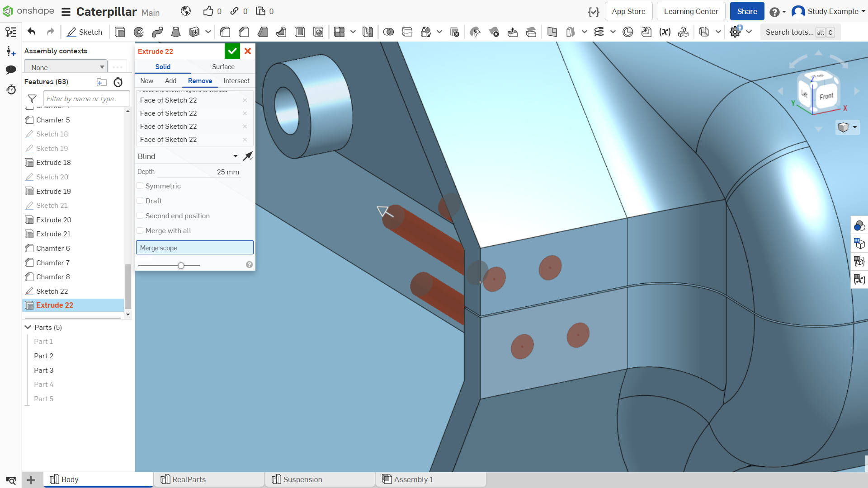This screenshot has width=868, height=488.
Task: Select the Extrude tool in the toolbar
Action: pyautogui.click(x=120, y=32)
